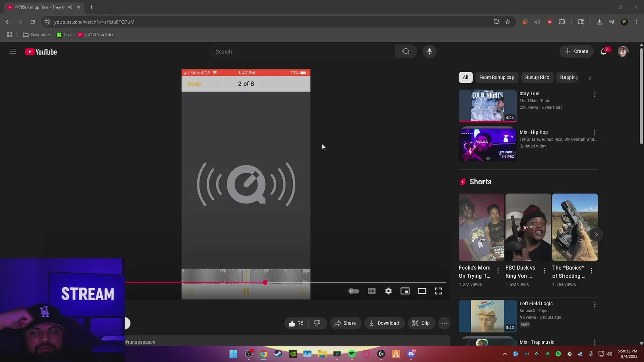Open Mix - Hip-hop playlist thumbnail
This screenshot has height=362, width=644.
click(488, 145)
